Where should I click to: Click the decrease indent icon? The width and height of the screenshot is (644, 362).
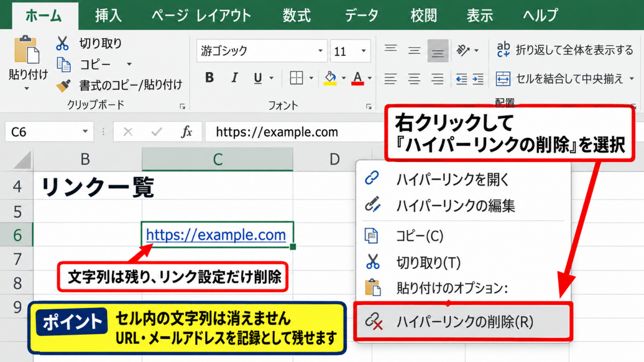click(461, 78)
